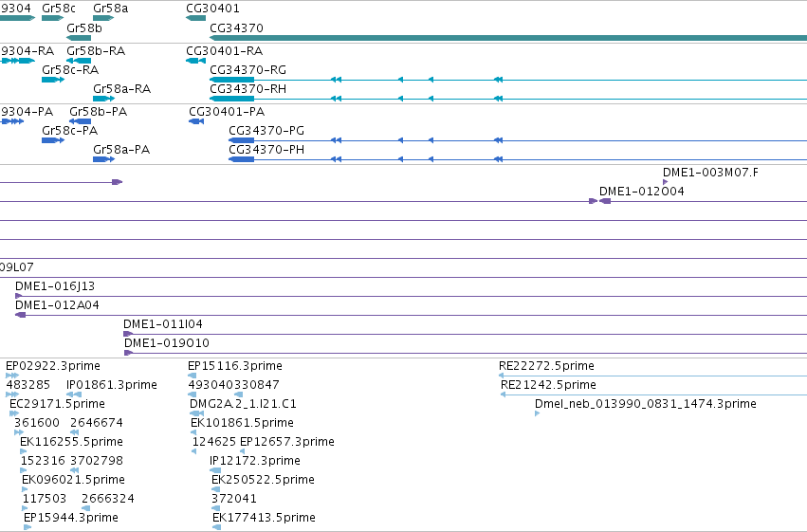Select the CG34370-PG coding block
Image resolution: width=807 pixels, height=532 pixels.
coord(242,140)
